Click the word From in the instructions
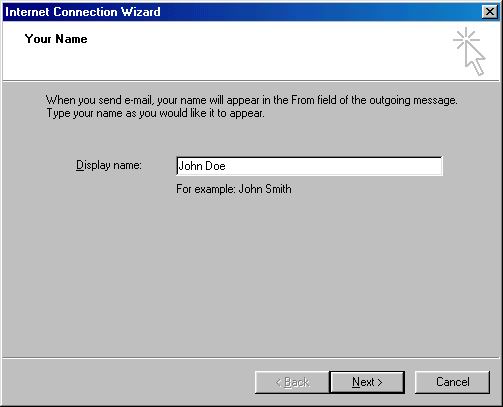This screenshot has width=503, height=407. [303, 100]
